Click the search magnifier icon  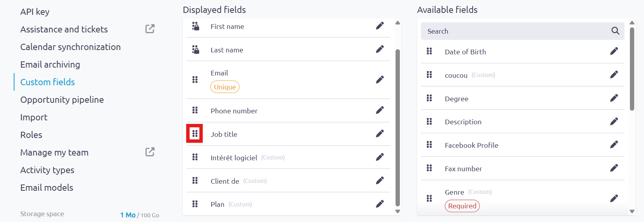[615, 31]
